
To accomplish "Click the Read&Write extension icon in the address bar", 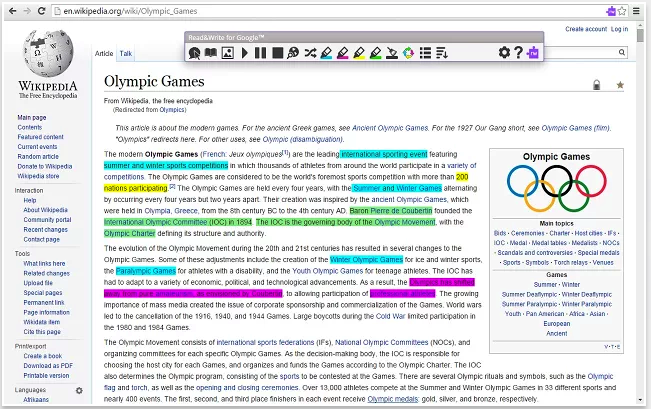I will pos(611,11).
